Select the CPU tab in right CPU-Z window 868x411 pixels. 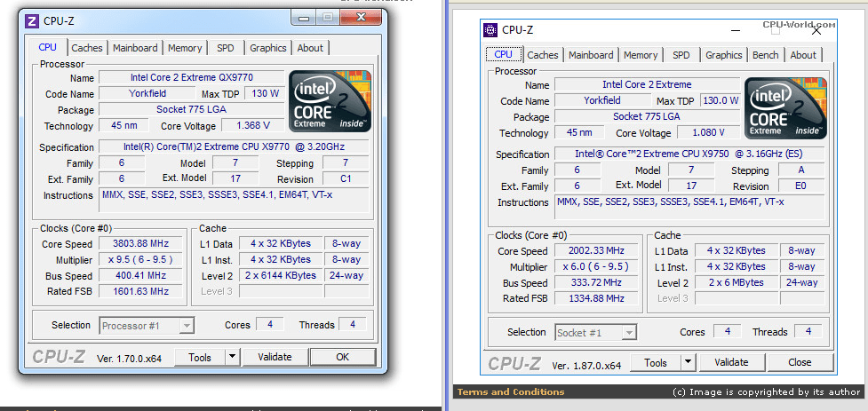503,54
